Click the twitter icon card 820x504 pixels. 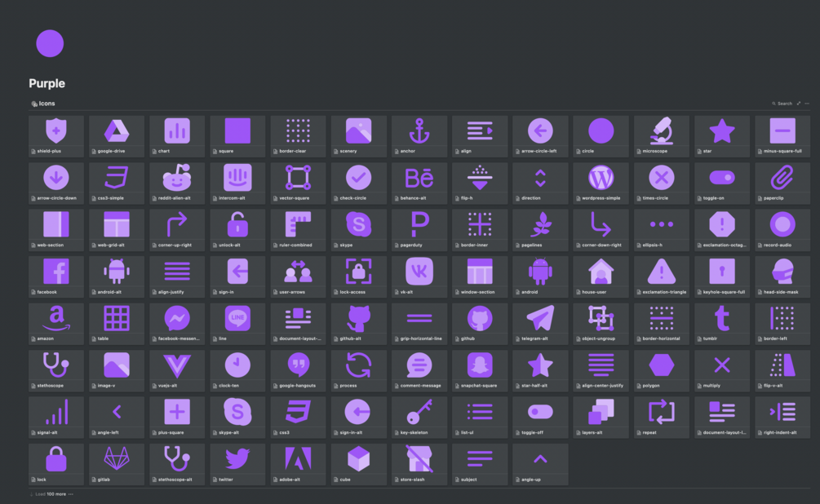[x=237, y=464]
